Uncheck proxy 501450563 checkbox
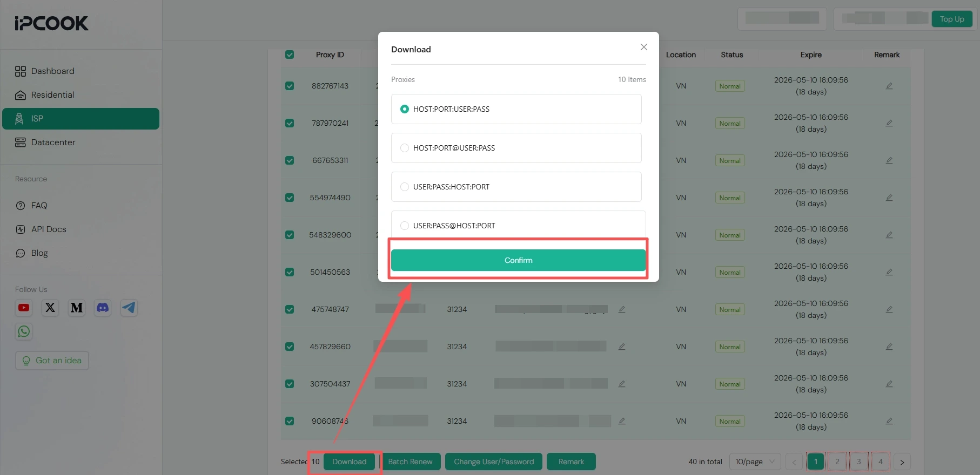 point(290,272)
